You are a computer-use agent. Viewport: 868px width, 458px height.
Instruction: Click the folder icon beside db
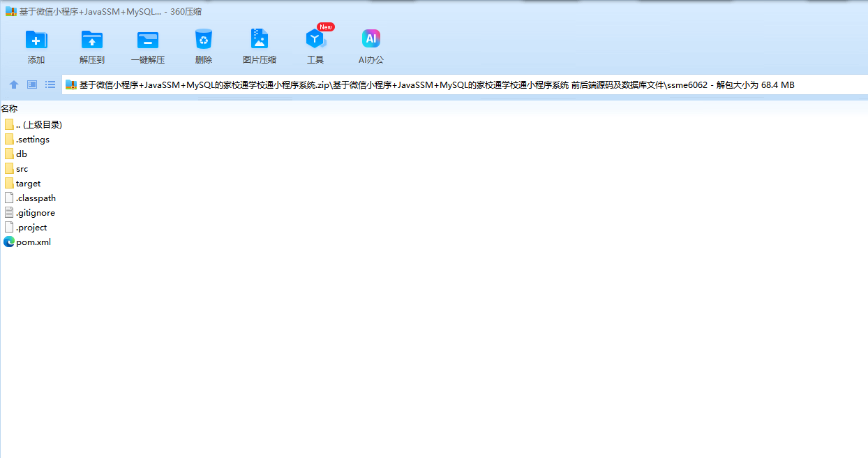point(9,154)
